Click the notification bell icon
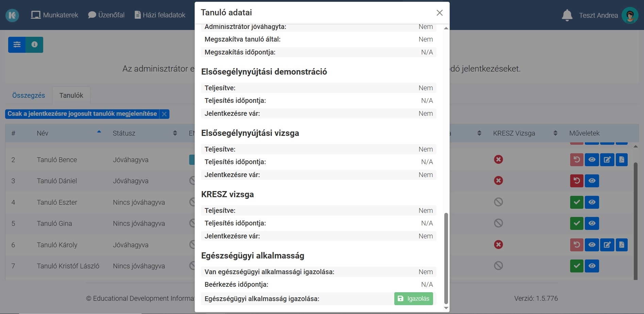Screen dimensions: 644x314 pos(567,15)
